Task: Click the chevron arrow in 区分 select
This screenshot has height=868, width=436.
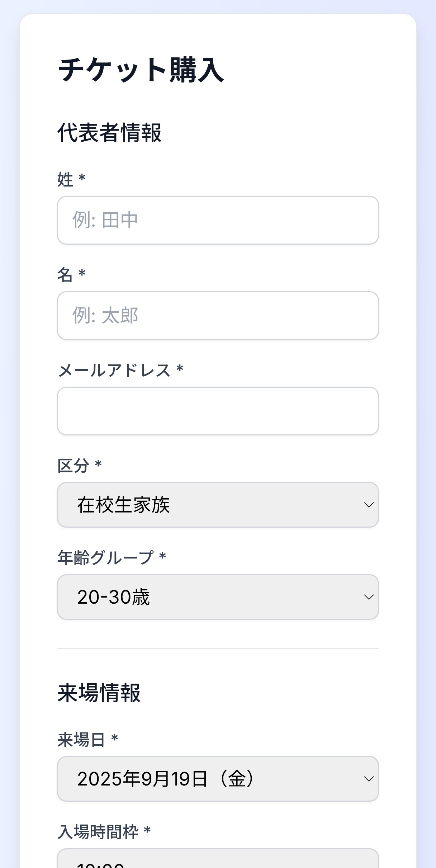Action: pyautogui.click(x=369, y=505)
